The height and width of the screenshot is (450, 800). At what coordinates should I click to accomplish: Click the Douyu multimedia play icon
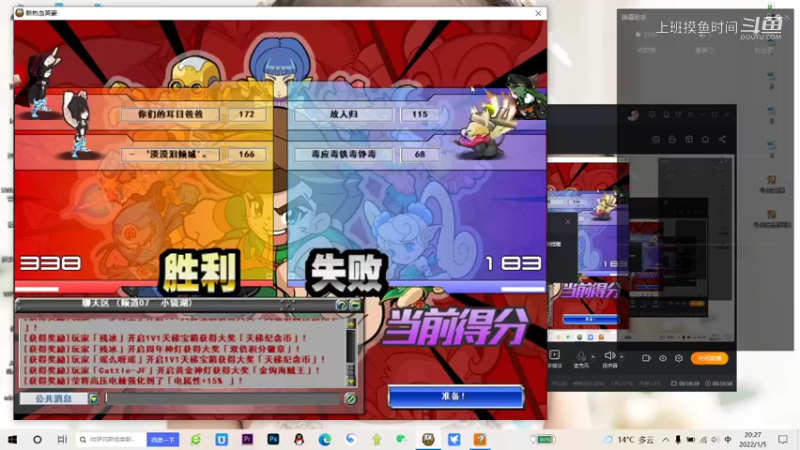click(x=555, y=355)
